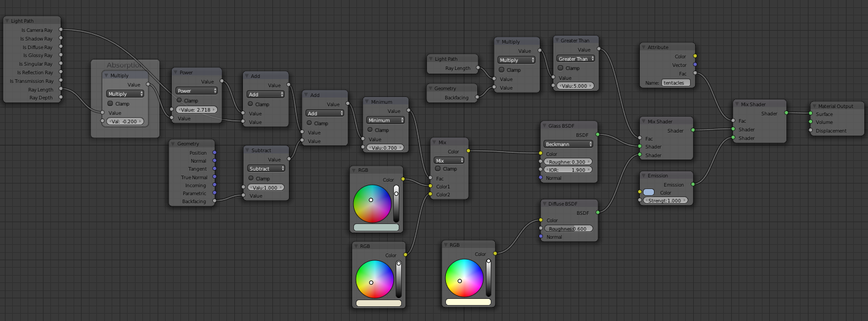The width and height of the screenshot is (868, 321).
Task: Click the 0.700 value field on Minimum node
Action: tap(385, 148)
